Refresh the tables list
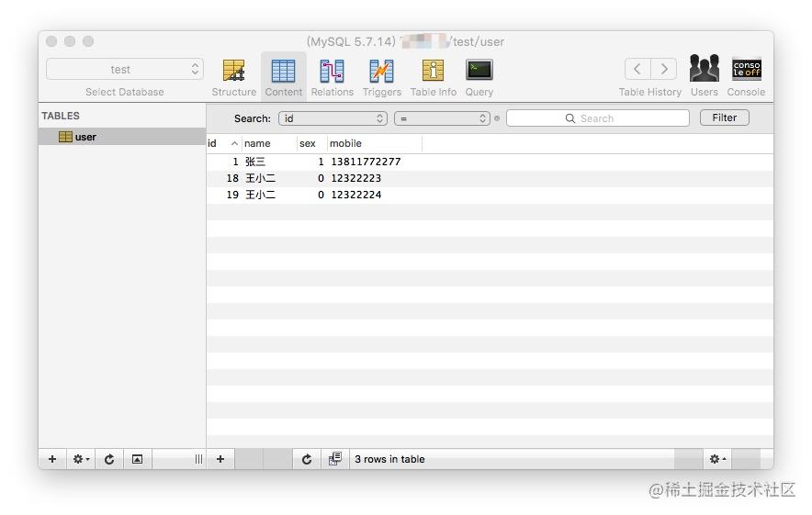 coord(109,459)
